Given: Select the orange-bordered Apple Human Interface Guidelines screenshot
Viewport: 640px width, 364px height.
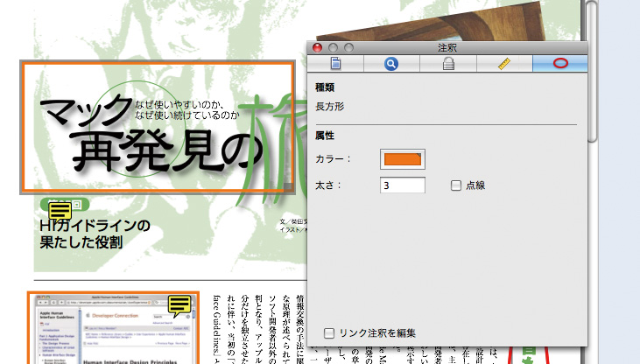Looking at the screenshot, I should (114, 327).
